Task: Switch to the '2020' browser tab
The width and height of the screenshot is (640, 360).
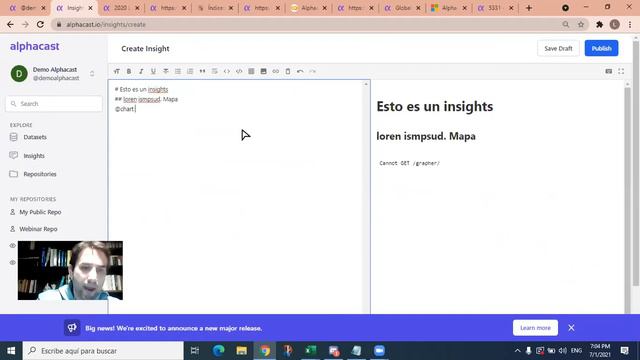Action: (x=120, y=8)
